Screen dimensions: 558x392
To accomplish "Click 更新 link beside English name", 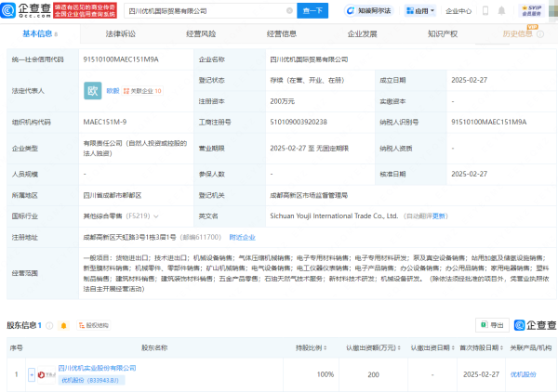I will click(438, 216).
